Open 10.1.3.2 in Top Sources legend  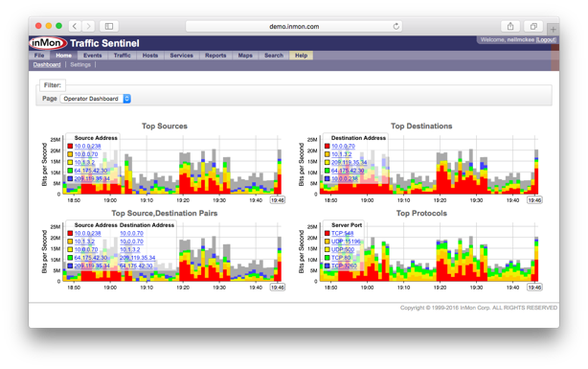tap(84, 163)
